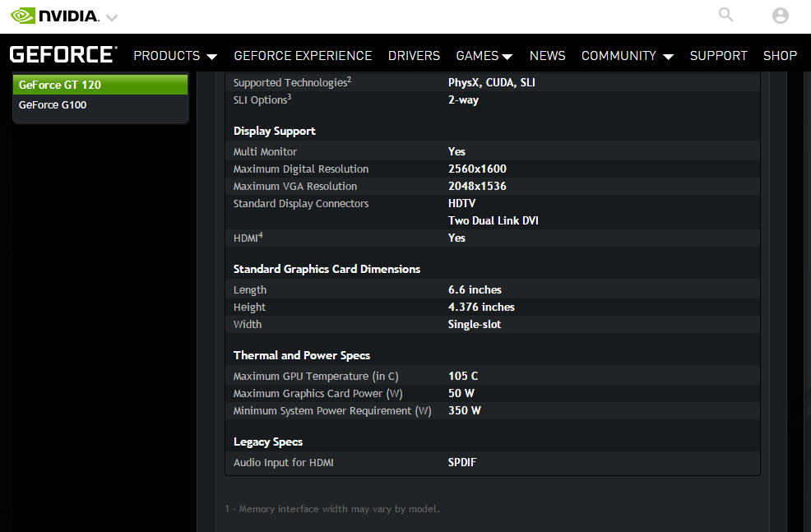811x532 pixels.
Task: Expand the GAMES menu
Action: pos(484,56)
